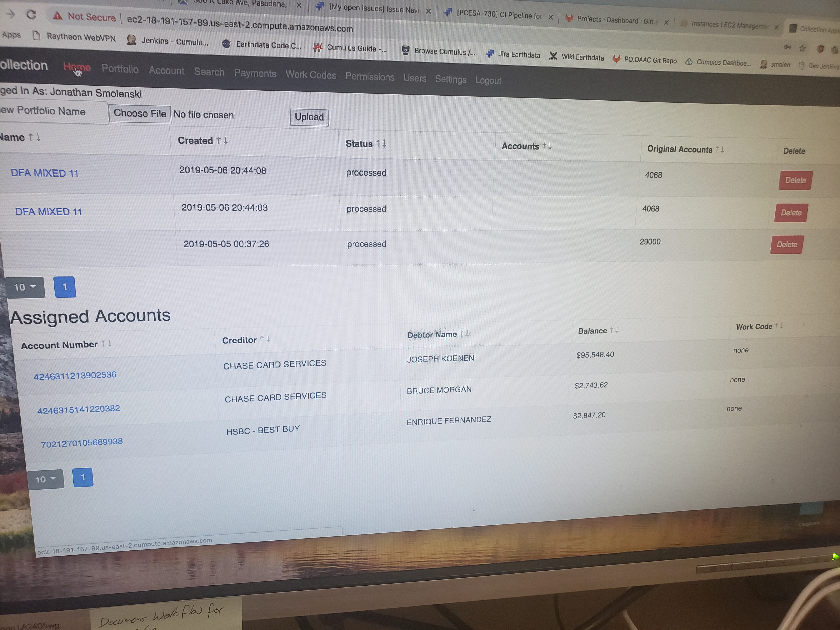The width and height of the screenshot is (840, 630).
Task: Open DFA MIXED 11 created at 20:44:08
Action: click(x=44, y=173)
